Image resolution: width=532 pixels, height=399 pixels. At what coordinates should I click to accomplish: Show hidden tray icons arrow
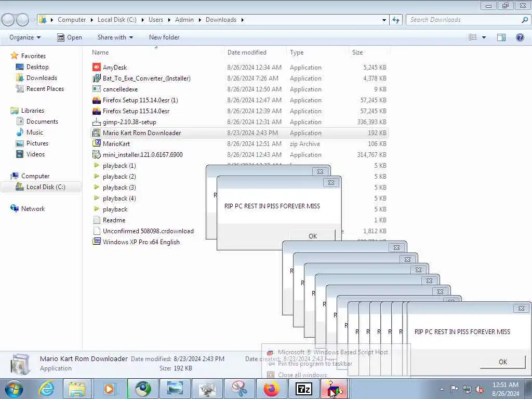click(x=442, y=389)
